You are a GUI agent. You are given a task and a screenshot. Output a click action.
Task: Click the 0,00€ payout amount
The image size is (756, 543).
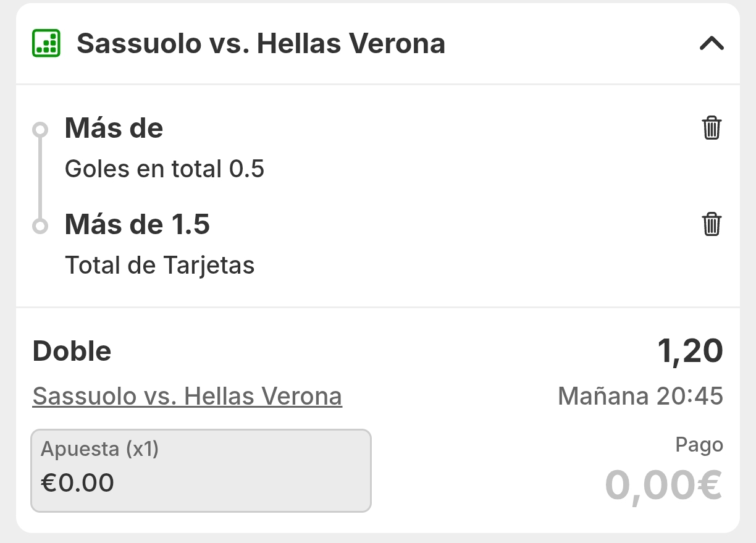point(663,486)
